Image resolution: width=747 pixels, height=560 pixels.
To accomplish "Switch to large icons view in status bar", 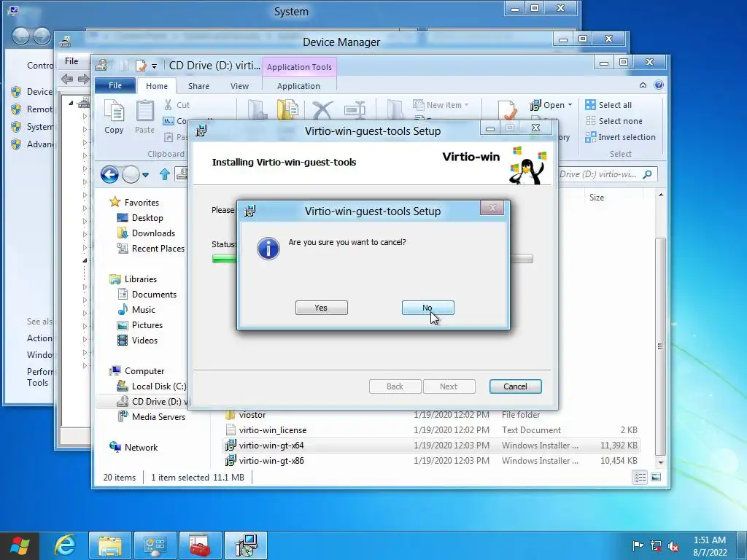I will 656,477.
